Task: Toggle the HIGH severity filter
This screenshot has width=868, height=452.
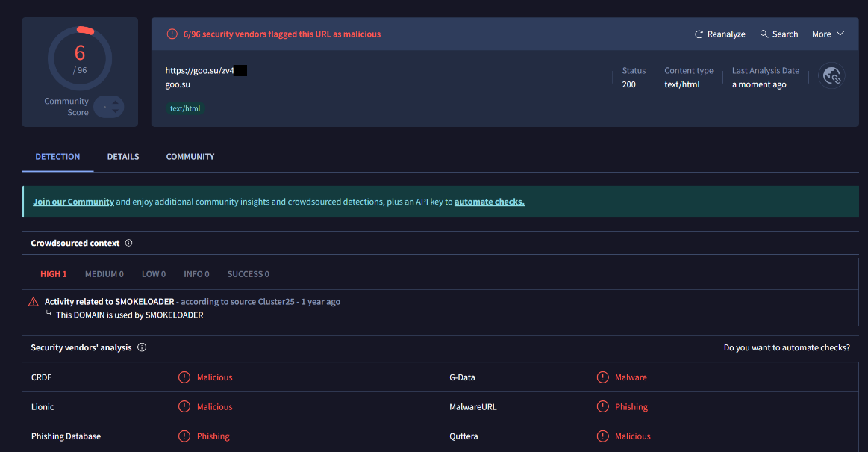Action: tap(53, 273)
